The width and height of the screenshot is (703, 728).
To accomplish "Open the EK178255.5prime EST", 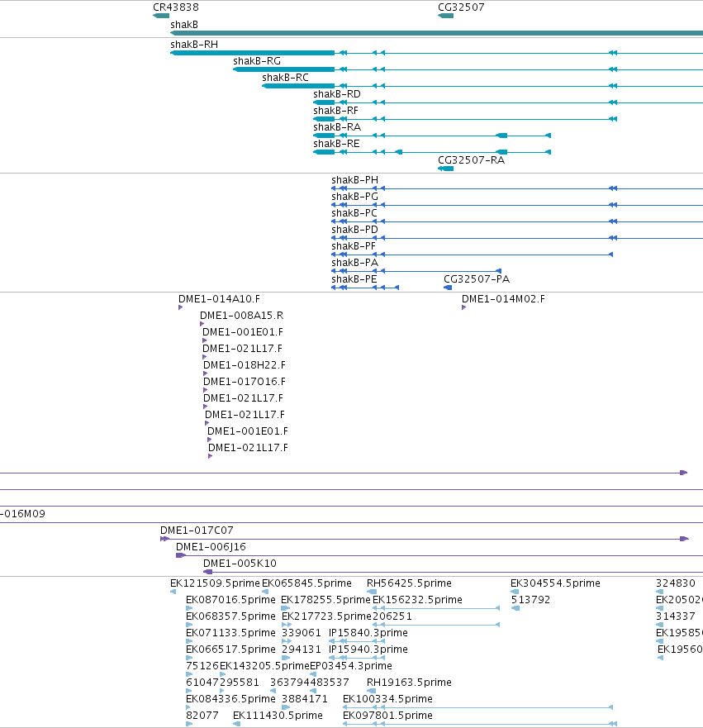I will [x=285, y=608].
